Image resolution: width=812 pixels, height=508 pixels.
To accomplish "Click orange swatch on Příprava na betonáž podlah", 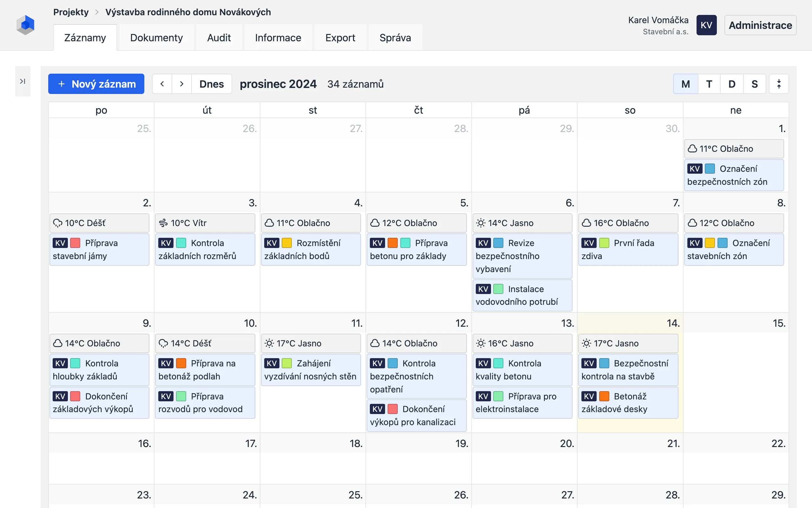I will 181,363.
